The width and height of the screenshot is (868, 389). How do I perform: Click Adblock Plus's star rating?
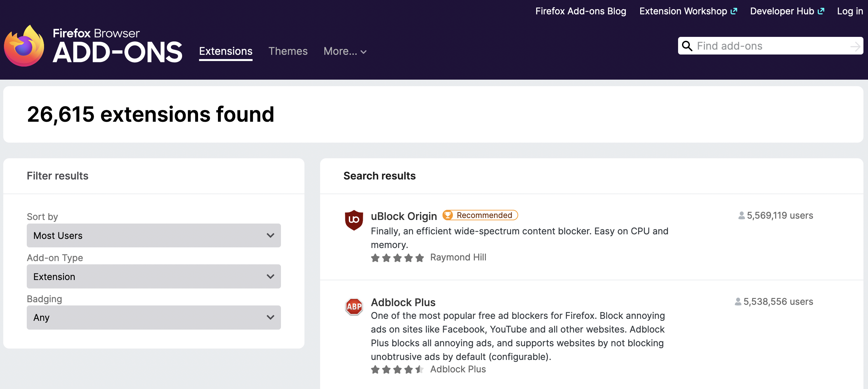click(397, 369)
